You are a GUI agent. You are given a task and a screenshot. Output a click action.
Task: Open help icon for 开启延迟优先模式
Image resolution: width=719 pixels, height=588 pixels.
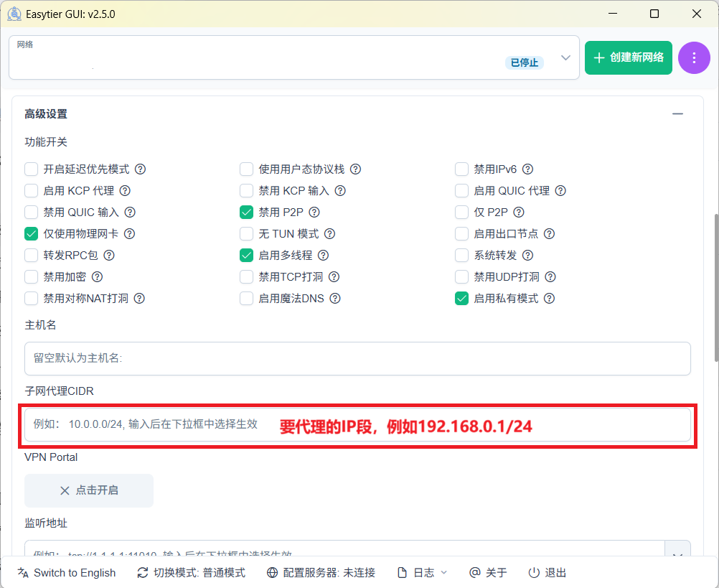(141, 169)
